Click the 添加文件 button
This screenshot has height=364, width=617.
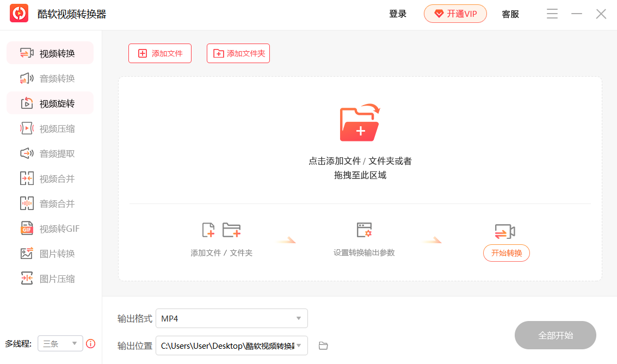(159, 53)
